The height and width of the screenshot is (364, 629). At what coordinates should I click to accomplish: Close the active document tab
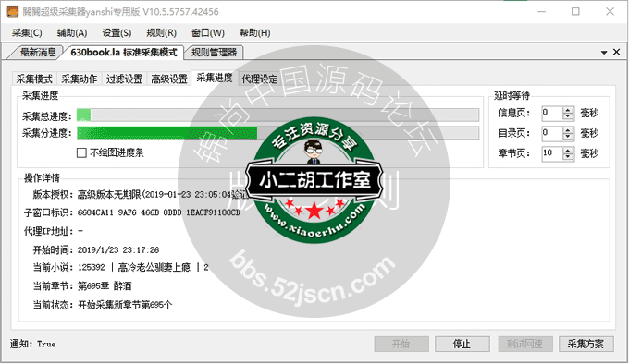[617, 52]
